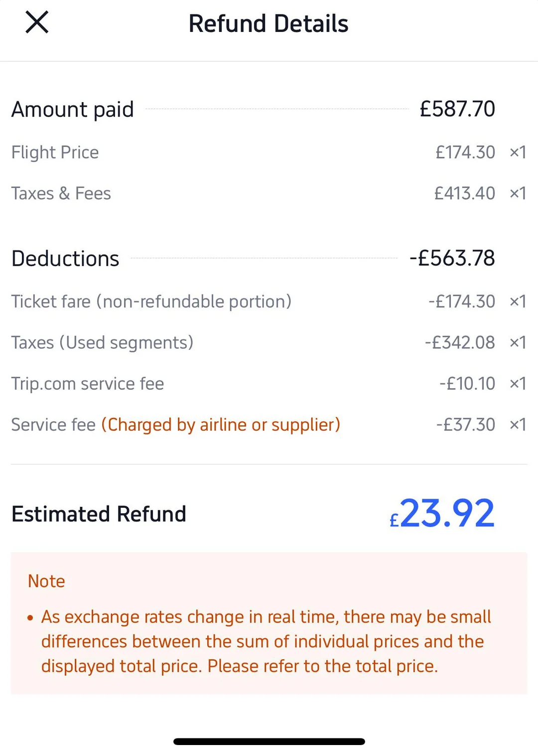Select the Amount paid heading
538x756 pixels.
click(73, 109)
